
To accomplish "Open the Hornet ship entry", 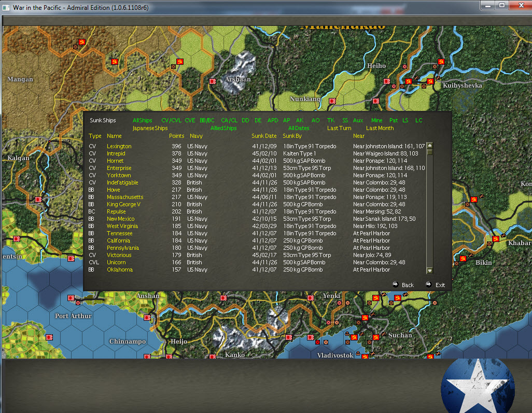I will (115, 161).
